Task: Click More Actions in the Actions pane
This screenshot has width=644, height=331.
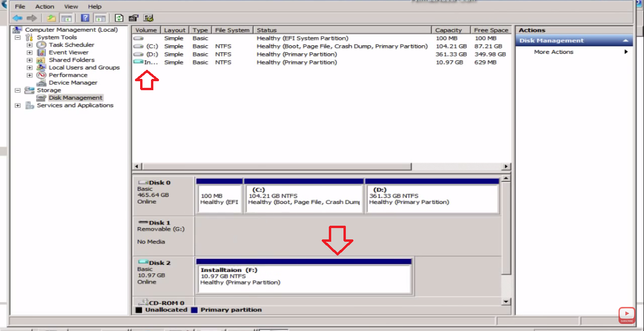Action: coord(554,52)
